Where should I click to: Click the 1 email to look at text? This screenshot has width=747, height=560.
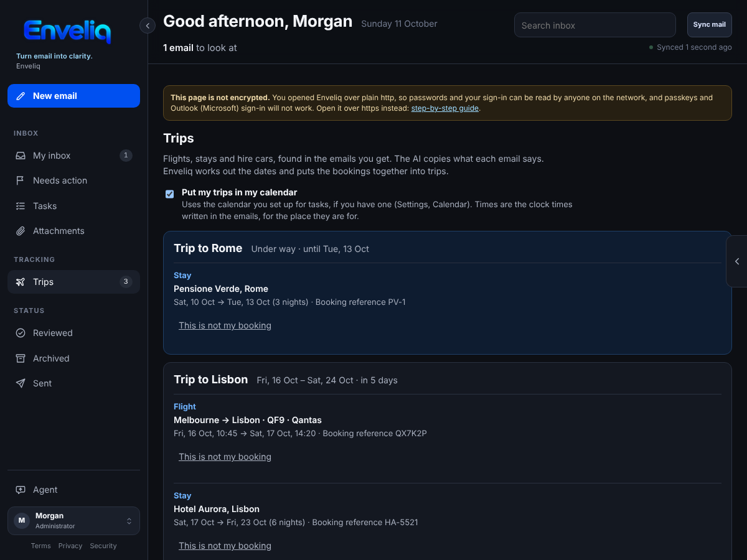click(x=200, y=48)
